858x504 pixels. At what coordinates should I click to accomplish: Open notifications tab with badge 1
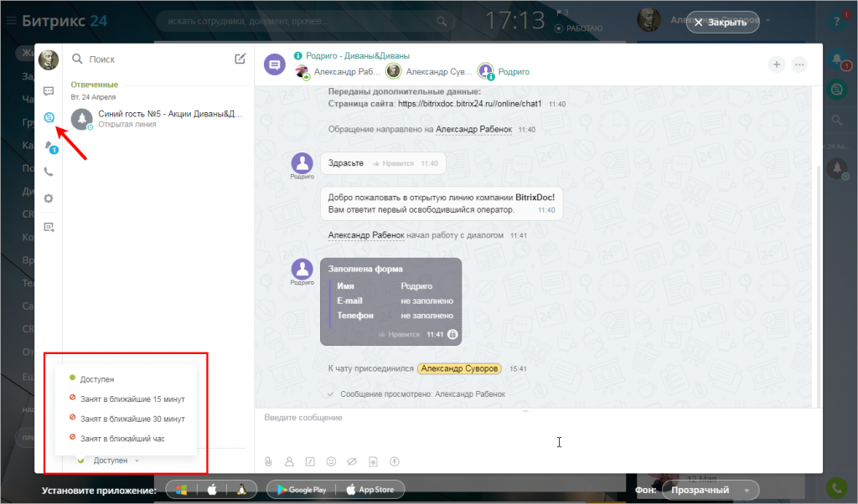50,147
